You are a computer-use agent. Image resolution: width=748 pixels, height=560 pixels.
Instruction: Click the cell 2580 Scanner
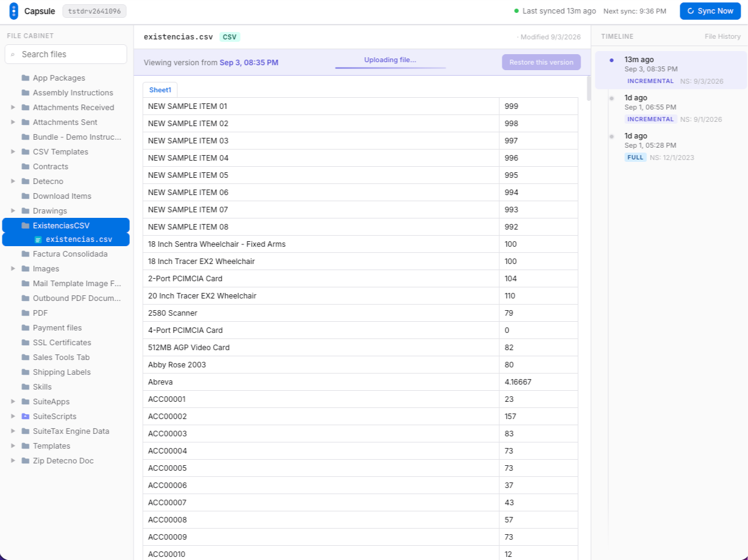click(x=321, y=313)
